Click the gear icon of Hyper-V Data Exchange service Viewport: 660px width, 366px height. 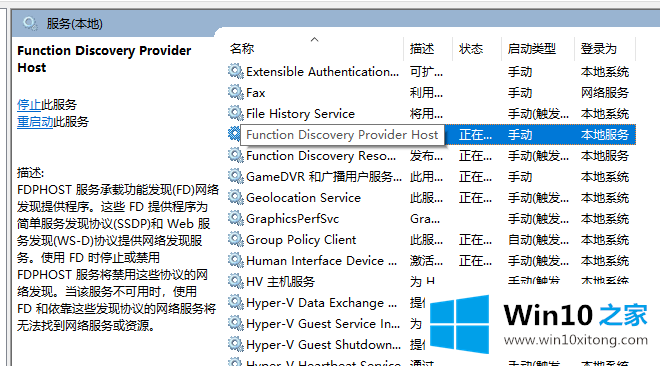click(236, 302)
